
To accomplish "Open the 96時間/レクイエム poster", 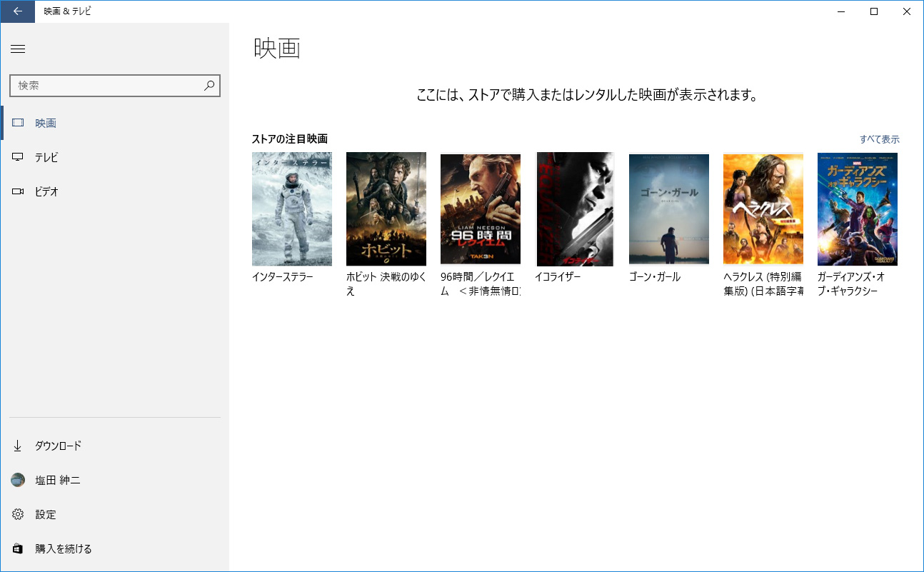I will [x=481, y=210].
